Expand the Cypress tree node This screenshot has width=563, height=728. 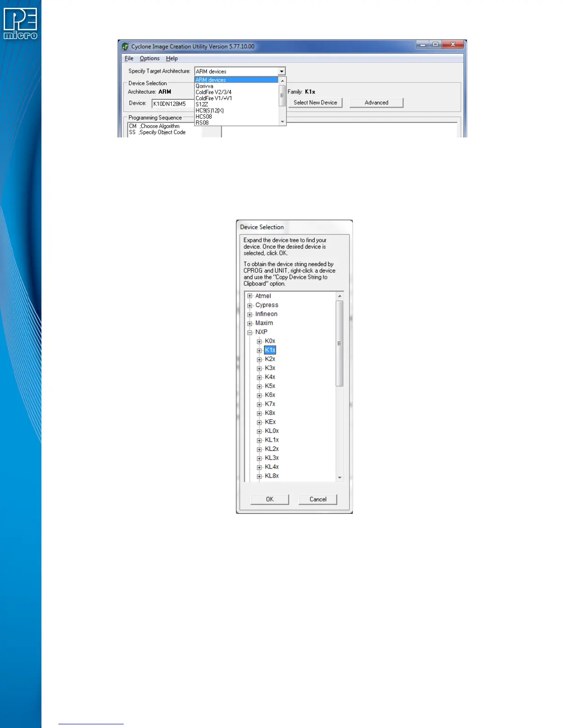point(250,305)
